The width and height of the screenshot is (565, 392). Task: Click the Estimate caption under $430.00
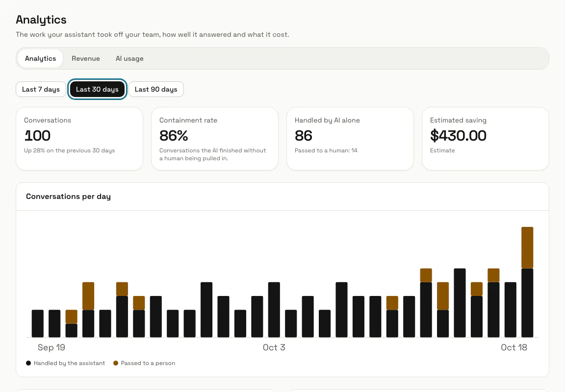pos(442,150)
